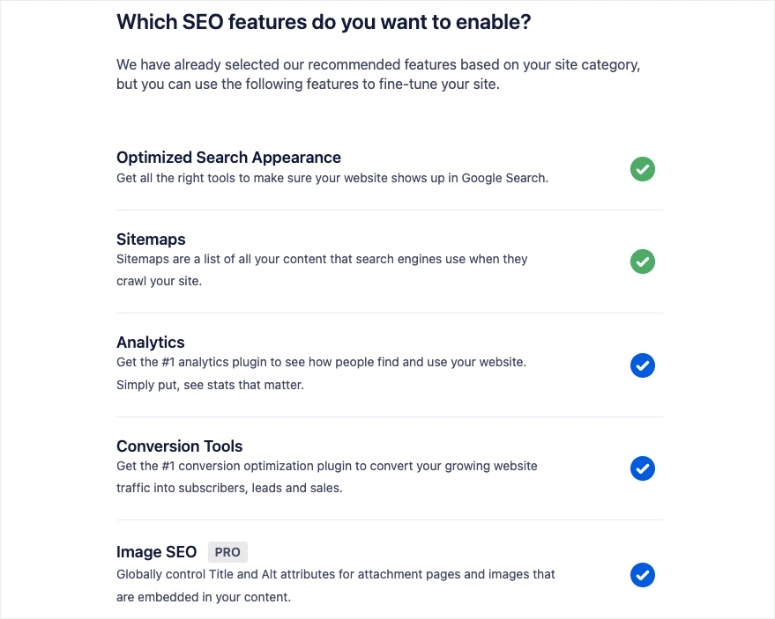Viewport: 775px width, 619px height.
Task: Click the Google Search description under Optimized Search Appearance
Action: 332,178
